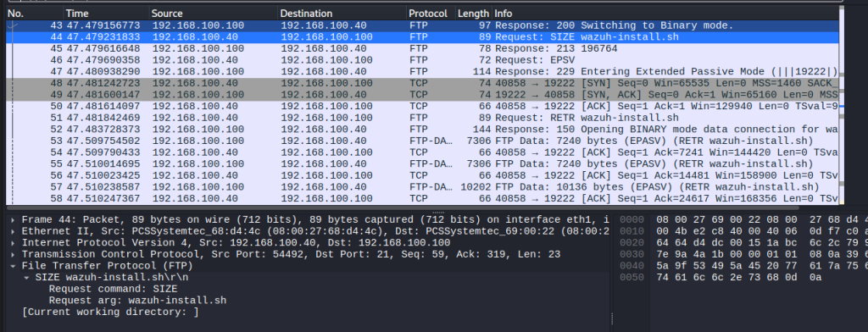Select packet 51 Request RETR wazuh-install.sh
The height and width of the screenshot is (332, 868).
point(422,118)
